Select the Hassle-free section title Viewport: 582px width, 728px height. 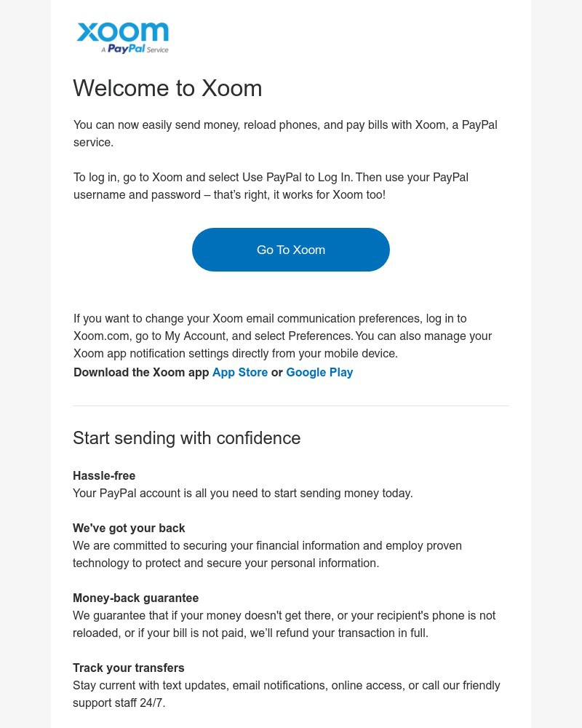pos(104,475)
